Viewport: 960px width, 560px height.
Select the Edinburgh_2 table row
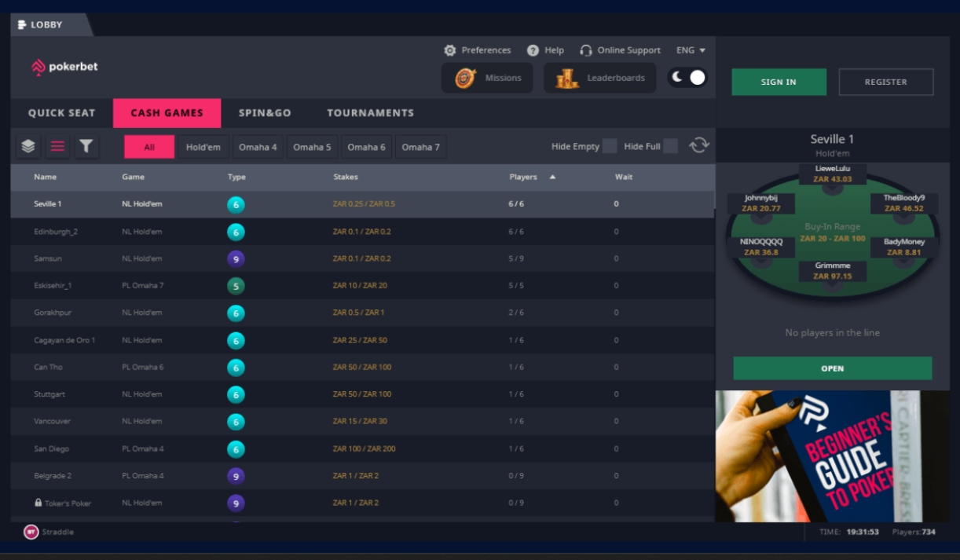[x=362, y=232]
